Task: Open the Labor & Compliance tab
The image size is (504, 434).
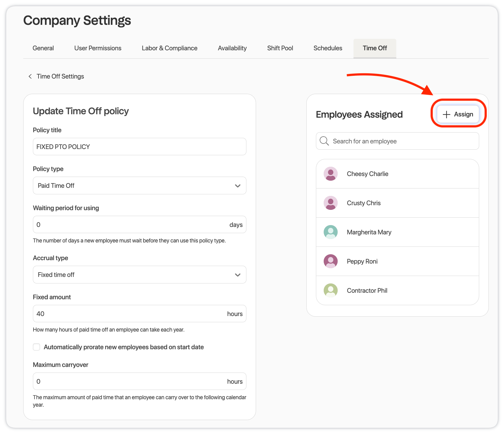Action: [x=169, y=48]
